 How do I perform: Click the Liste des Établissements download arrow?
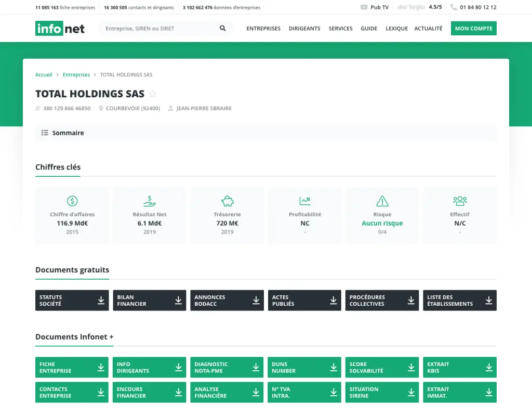[x=488, y=300]
